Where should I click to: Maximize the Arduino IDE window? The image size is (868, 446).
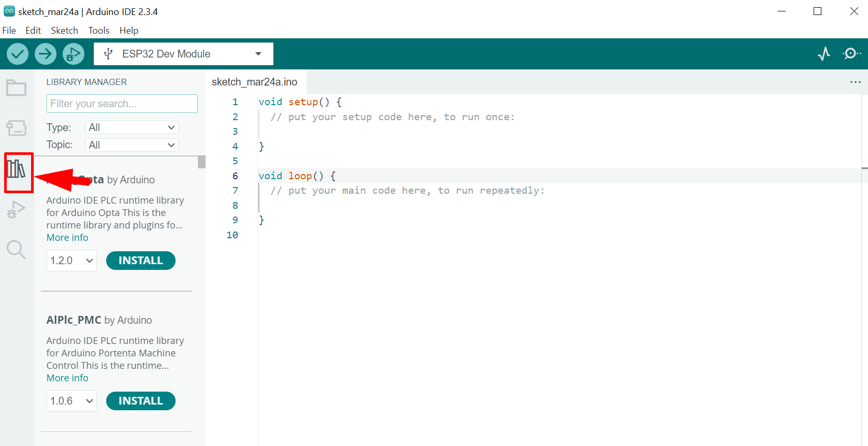coord(818,11)
